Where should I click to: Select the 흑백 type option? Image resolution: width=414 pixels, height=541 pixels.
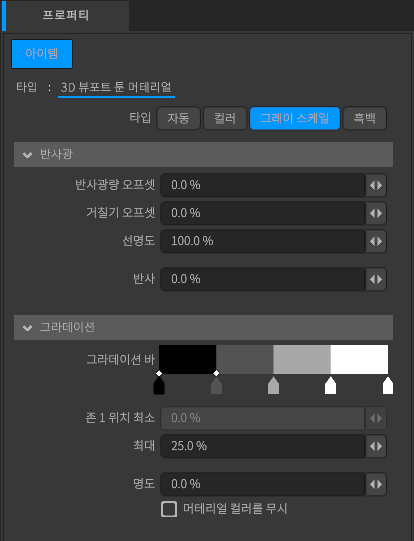(365, 118)
